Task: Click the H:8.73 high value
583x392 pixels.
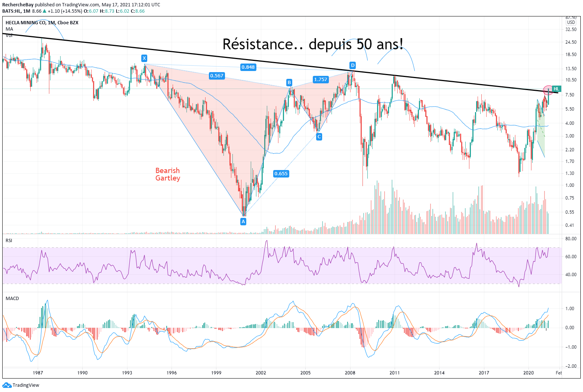Action: 107,11
